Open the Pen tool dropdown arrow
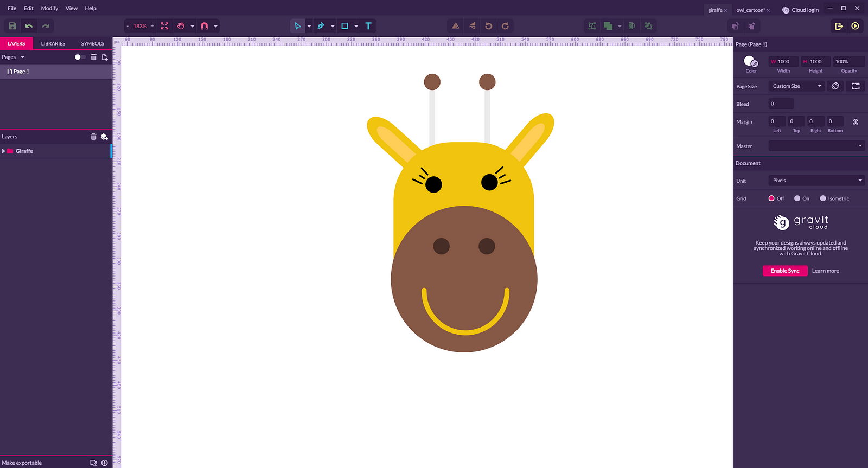This screenshot has width=868, height=468. coord(333,26)
